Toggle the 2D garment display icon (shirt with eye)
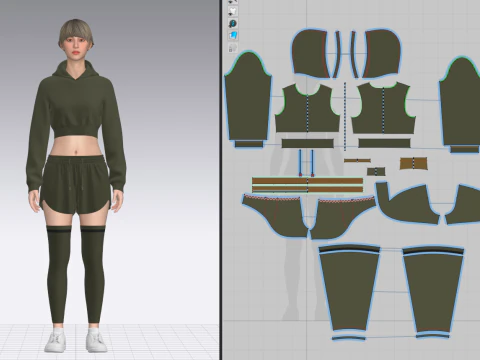Screen dimensions: 480x360 (x=233, y=11)
